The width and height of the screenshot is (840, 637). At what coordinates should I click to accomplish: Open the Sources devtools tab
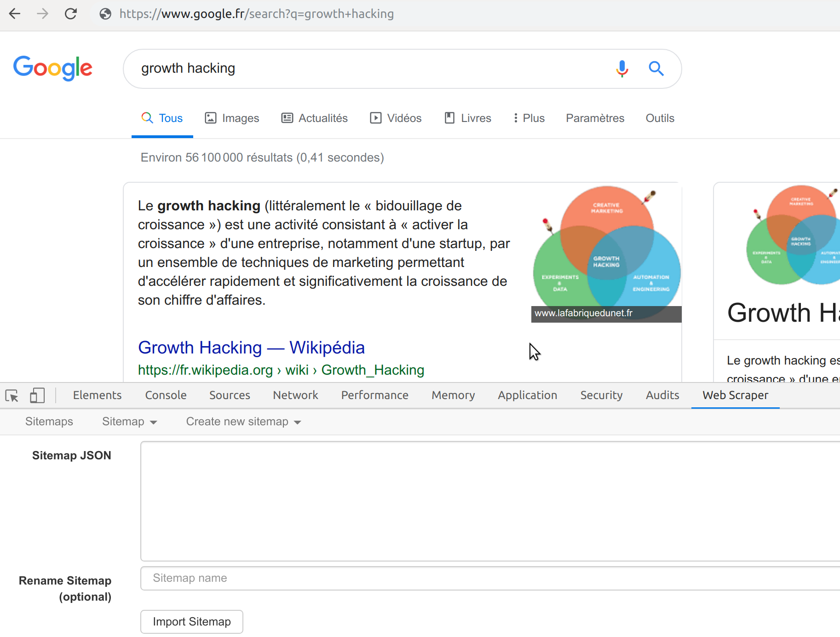click(x=230, y=395)
